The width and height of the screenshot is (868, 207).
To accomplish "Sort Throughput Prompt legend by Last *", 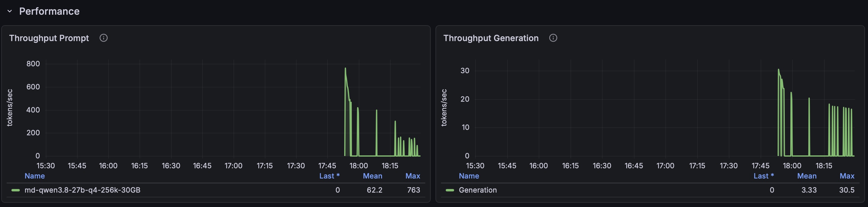I will click(x=329, y=176).
